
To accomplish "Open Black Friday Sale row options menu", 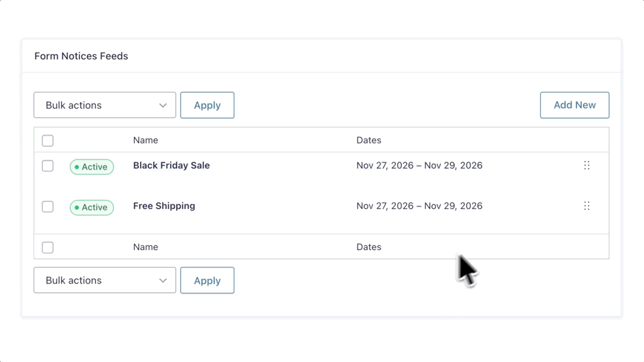I will (586, 166).
